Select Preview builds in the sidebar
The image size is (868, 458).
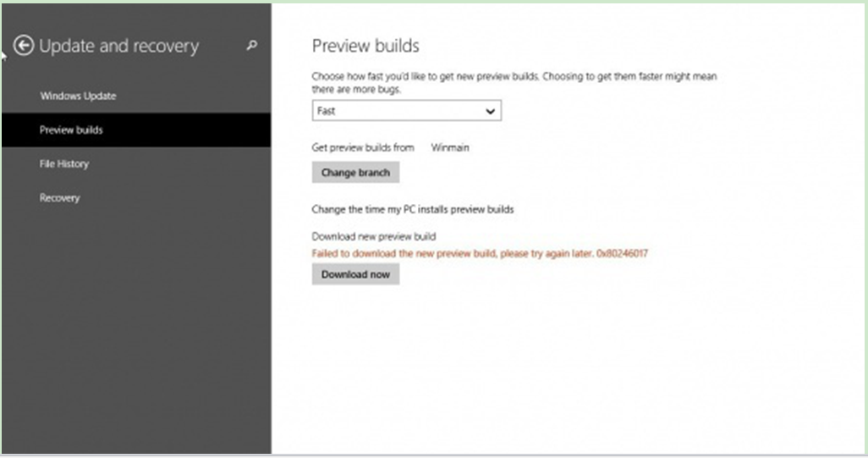(71, 130)
